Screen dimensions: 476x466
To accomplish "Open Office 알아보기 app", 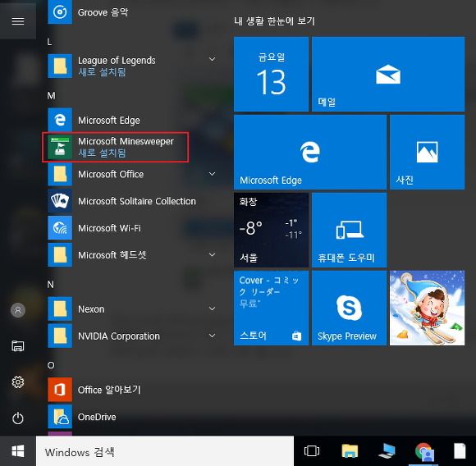I will (131, 390).
